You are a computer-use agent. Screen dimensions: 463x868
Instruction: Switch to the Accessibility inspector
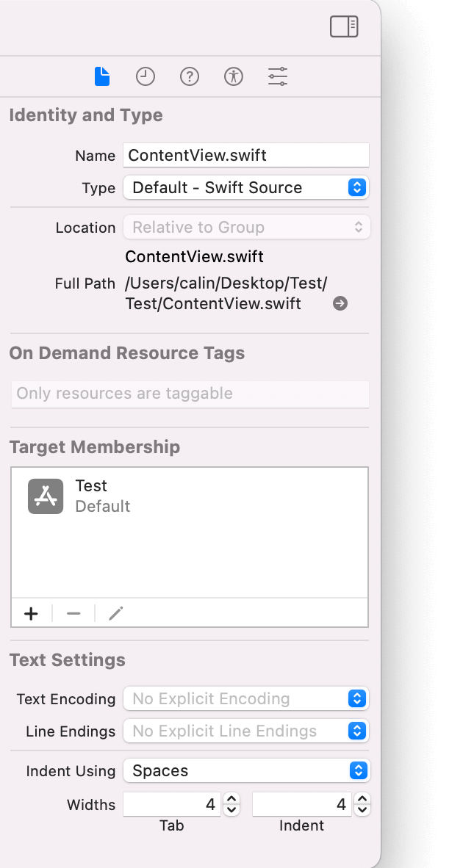234,76
